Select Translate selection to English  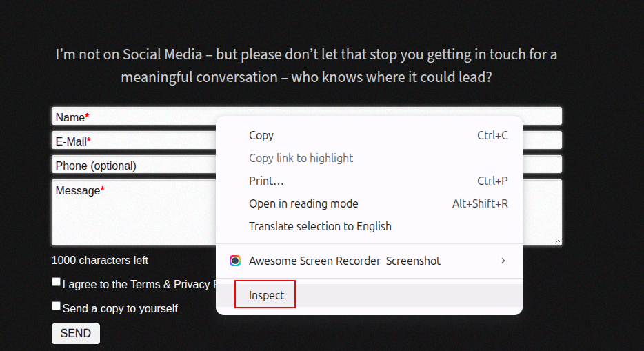click(370, 226)
